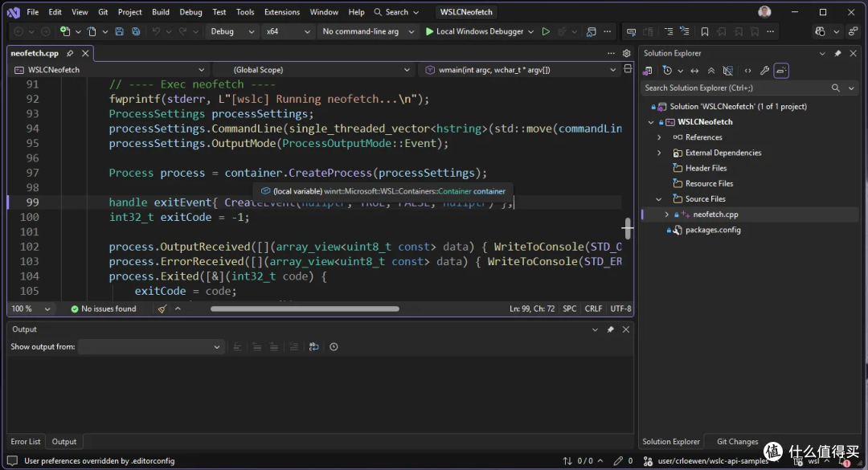868x470 pixels.
Task: Open Debug configuration dropdown
Action: tap(232, 31)
